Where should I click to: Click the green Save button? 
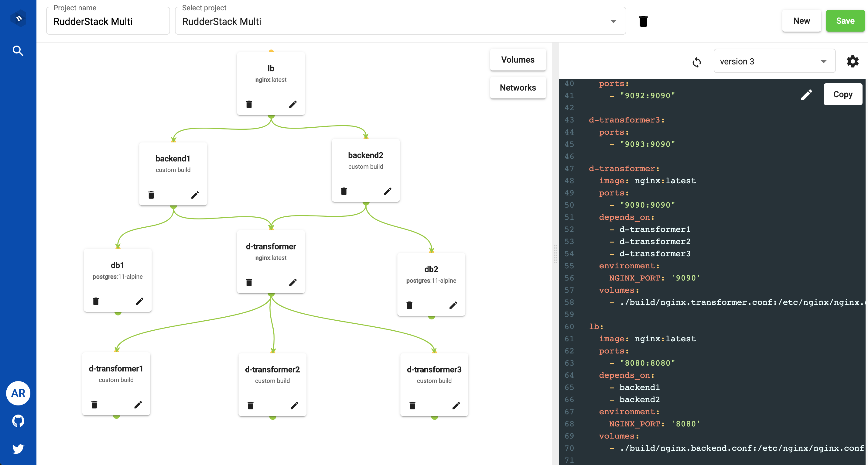[845, 21]
